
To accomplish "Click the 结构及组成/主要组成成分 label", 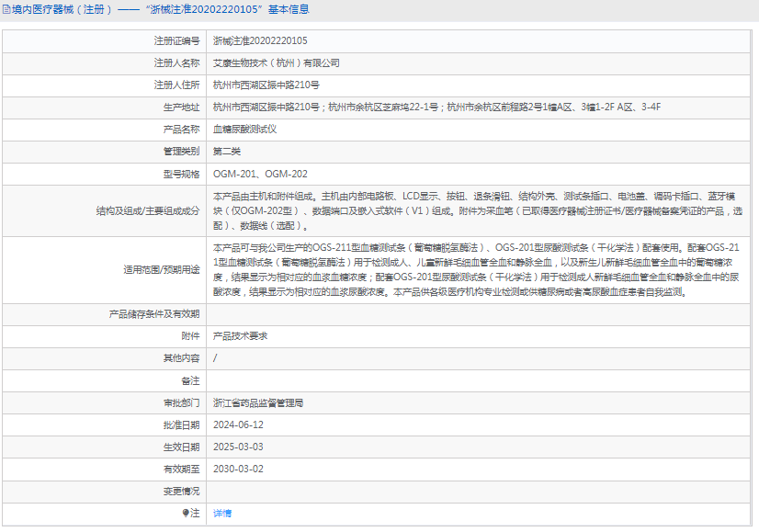I will [148, 210].
